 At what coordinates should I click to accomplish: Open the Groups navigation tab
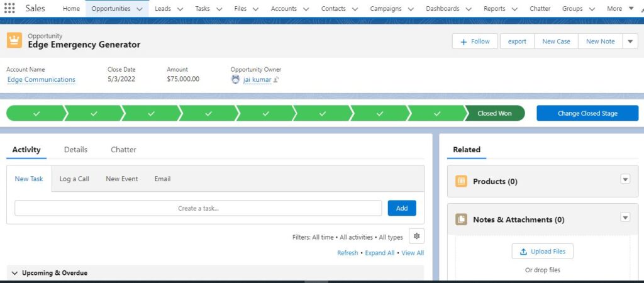572,9
